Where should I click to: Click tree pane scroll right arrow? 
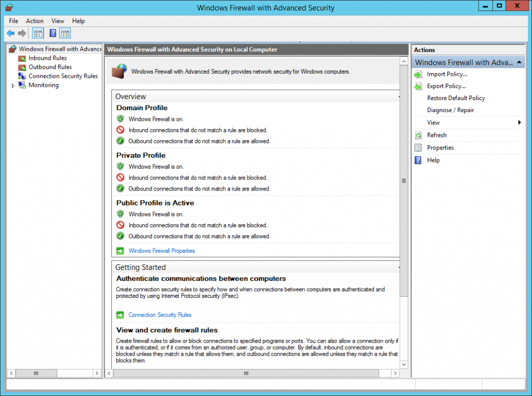pyautogui.click(x=97, y=373)
